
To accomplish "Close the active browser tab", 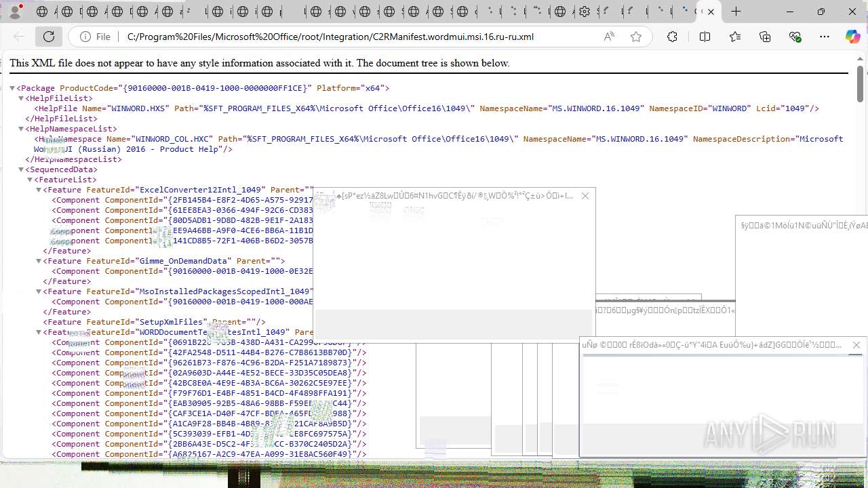I will (x=711, y=12).
